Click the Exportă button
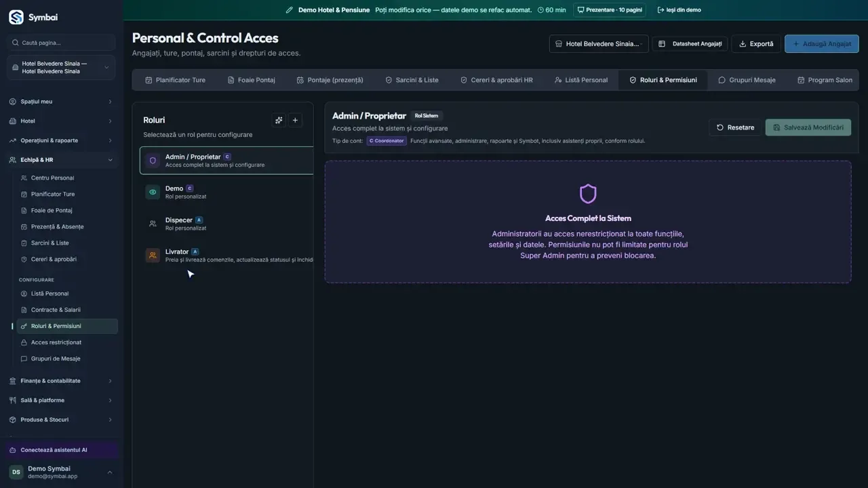868x488 pixels. point(756,44)
